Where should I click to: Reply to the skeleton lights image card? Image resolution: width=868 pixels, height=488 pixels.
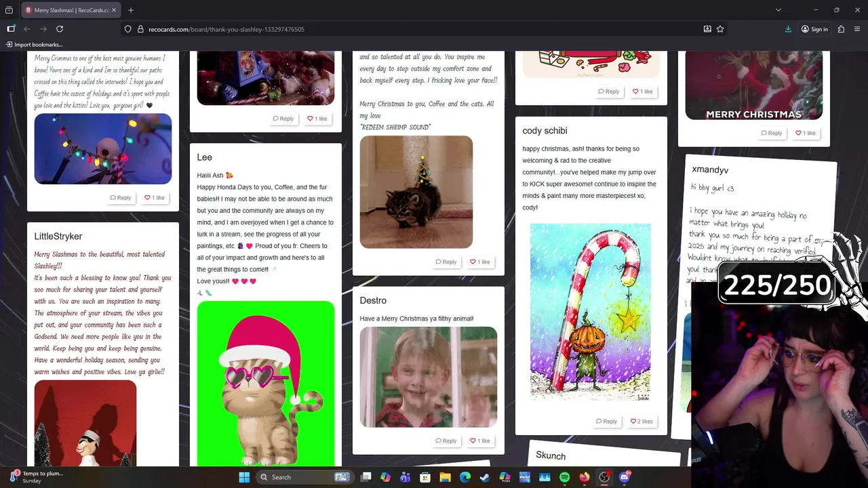121,198
